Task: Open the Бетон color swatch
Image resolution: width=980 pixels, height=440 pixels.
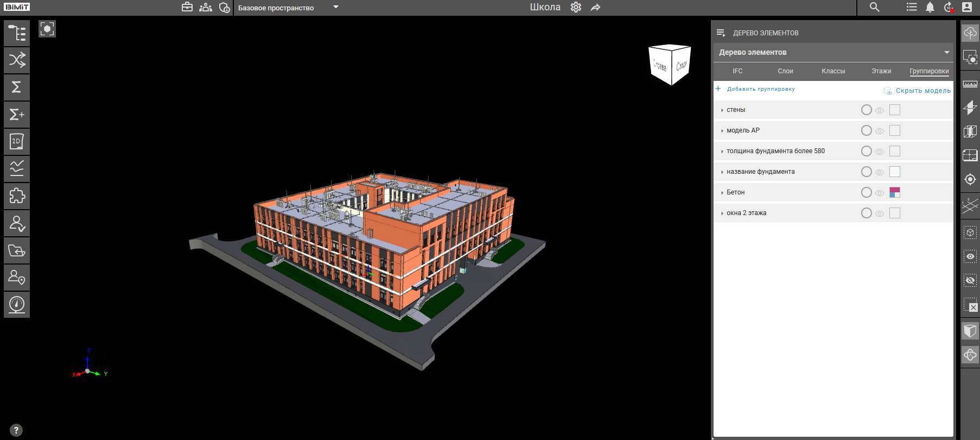Action: coord(895,192)
